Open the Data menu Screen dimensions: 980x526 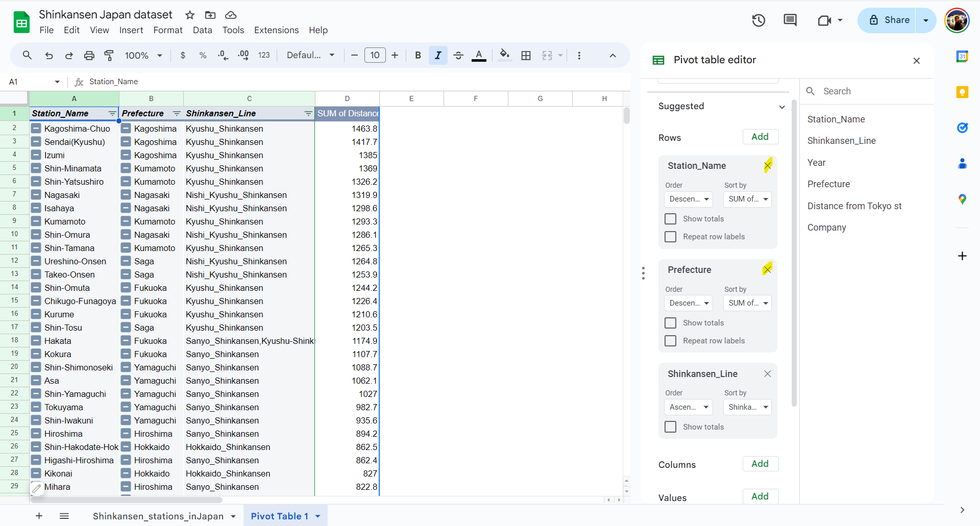202,30
